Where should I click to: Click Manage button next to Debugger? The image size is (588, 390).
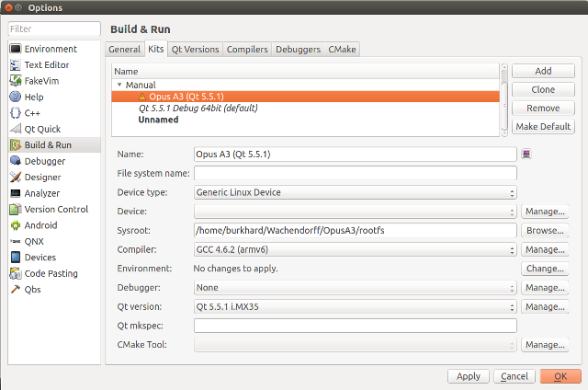545,288
